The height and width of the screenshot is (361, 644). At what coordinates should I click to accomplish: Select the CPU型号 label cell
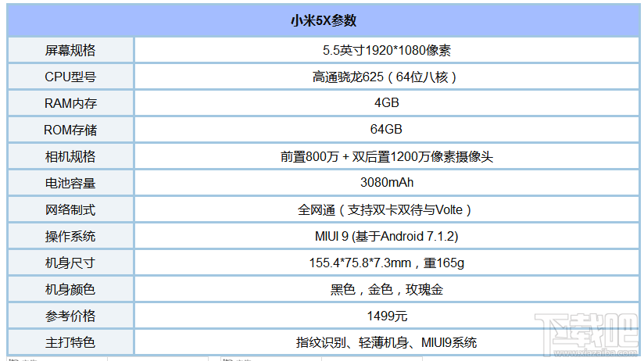(x=70, y=77)
